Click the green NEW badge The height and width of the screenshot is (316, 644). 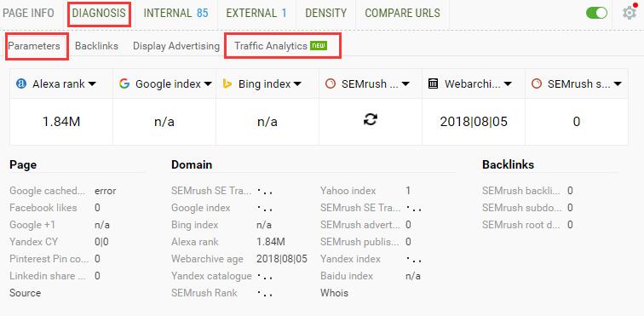[x=319, y=46]
